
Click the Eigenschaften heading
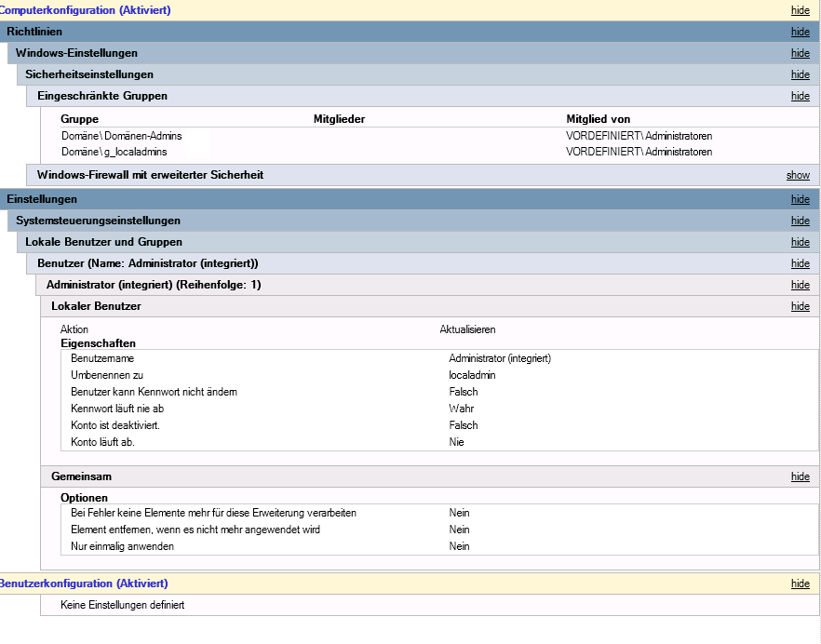(x=98, y=343)
